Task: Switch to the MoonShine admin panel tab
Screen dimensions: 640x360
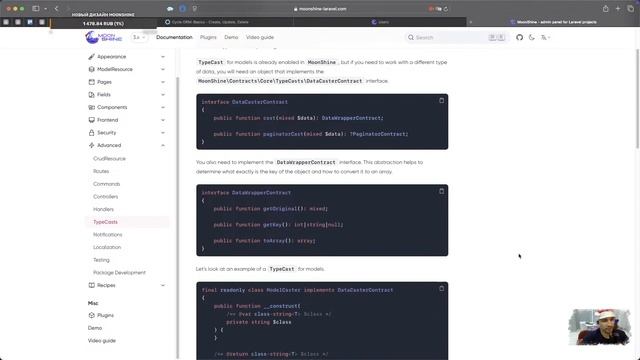Action: [x=553, y=22]
